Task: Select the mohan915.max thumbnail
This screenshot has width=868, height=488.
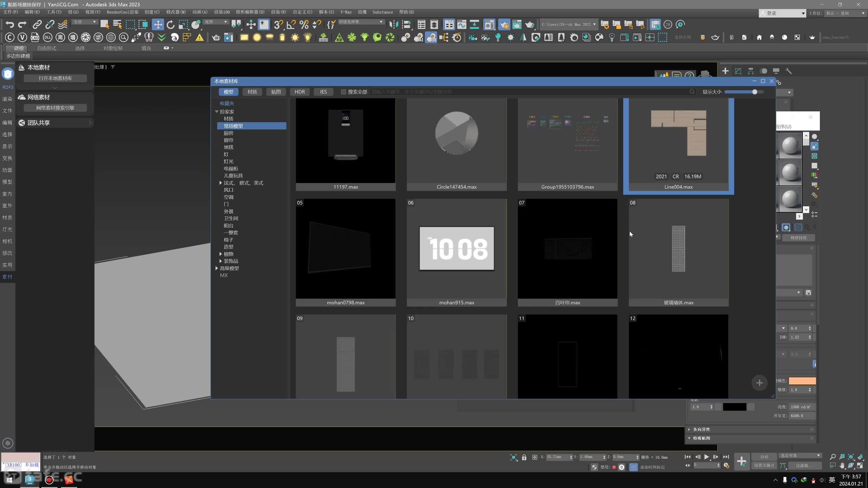Action: (456, 252)
